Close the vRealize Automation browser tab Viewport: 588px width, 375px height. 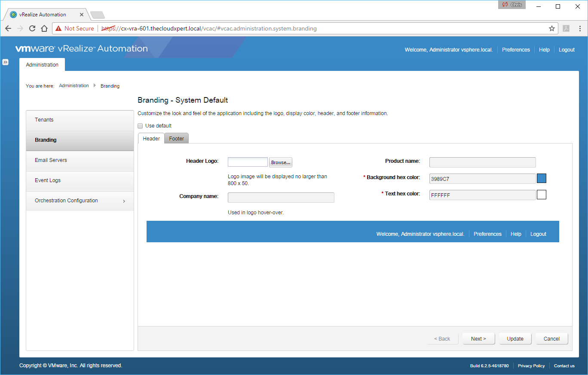pos(82,15)
